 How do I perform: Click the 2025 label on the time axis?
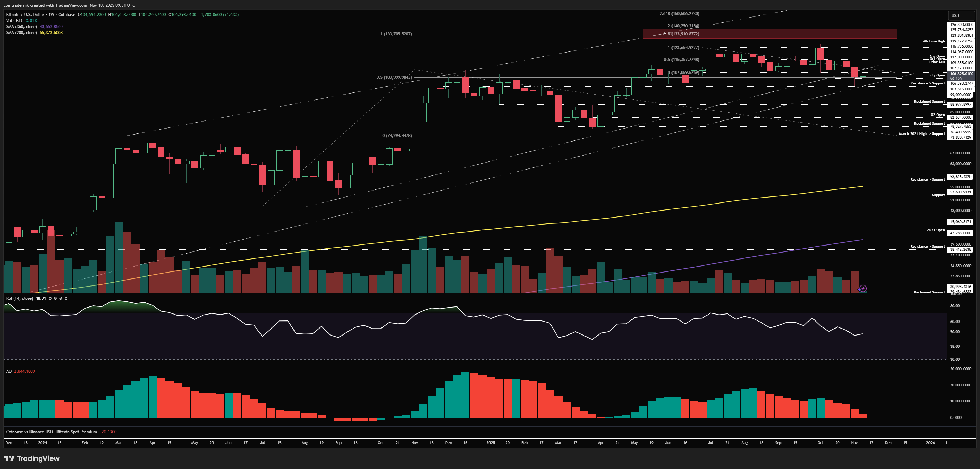tap(491, 443)
